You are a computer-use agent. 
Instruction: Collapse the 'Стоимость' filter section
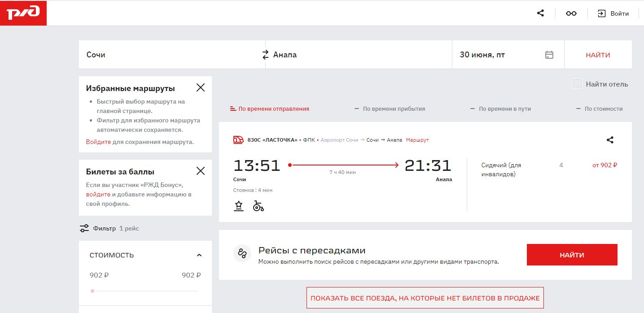click(x=199, y=255)
